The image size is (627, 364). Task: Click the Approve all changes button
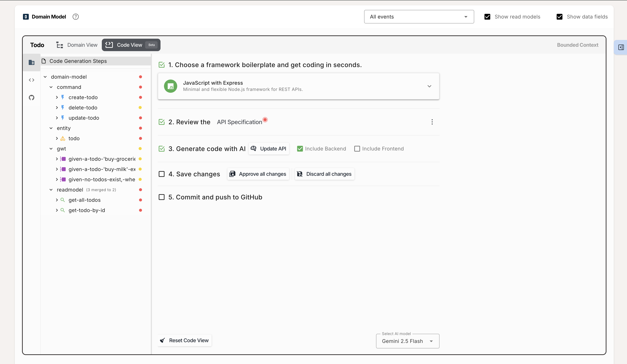click(258, 174)
